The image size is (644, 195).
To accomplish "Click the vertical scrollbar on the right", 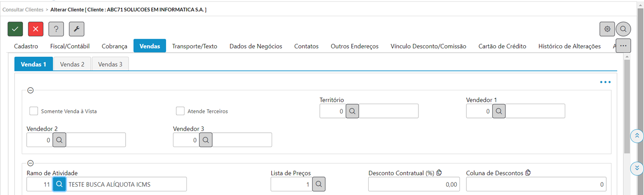I will pos(627,106).
